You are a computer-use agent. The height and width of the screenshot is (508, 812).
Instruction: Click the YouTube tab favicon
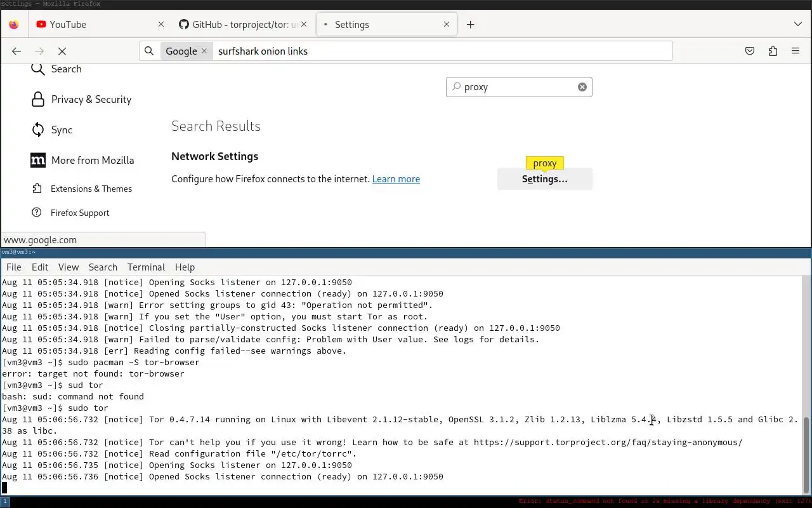41,25
